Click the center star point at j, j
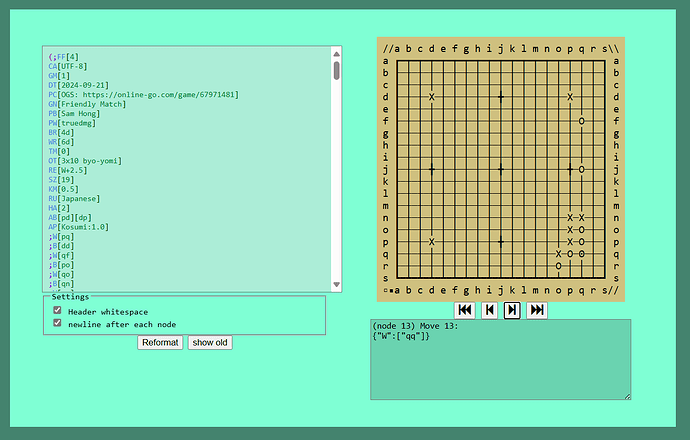The height and width of the screenshot is (440, 690). tap(501, 169)
